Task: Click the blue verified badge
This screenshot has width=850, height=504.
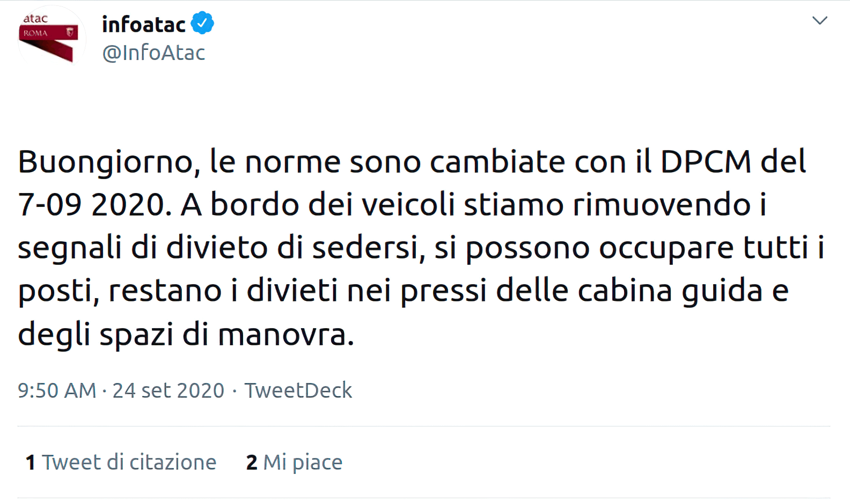Action: pos(202,23)
